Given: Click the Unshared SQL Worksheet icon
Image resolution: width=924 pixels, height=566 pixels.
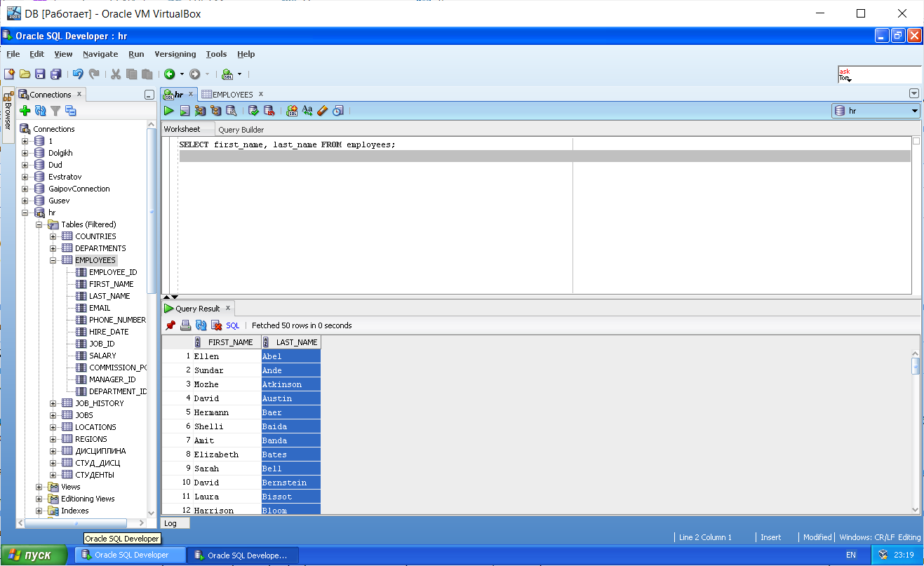Looking at the screenshot, I should point(292,110).
